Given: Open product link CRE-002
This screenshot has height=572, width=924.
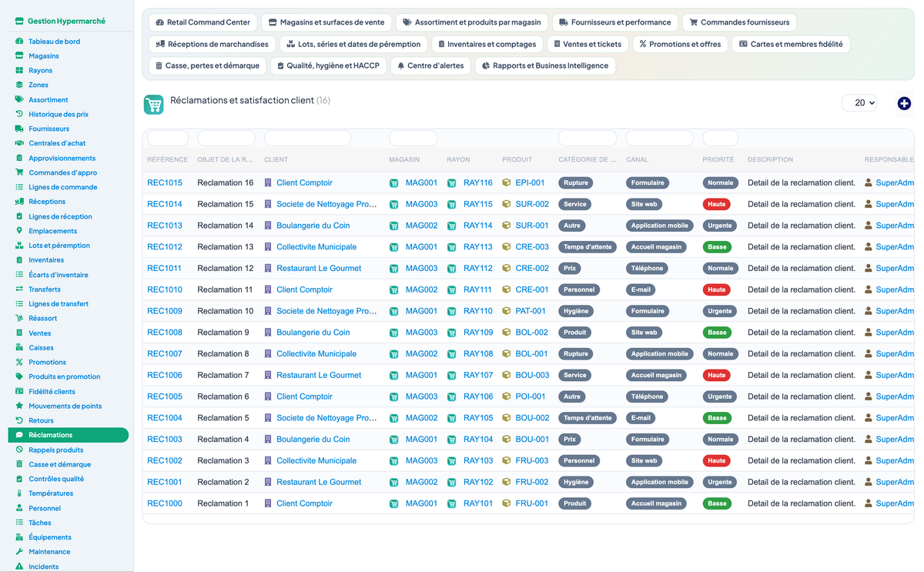Looking at the screenshot, I should (532, 269).
